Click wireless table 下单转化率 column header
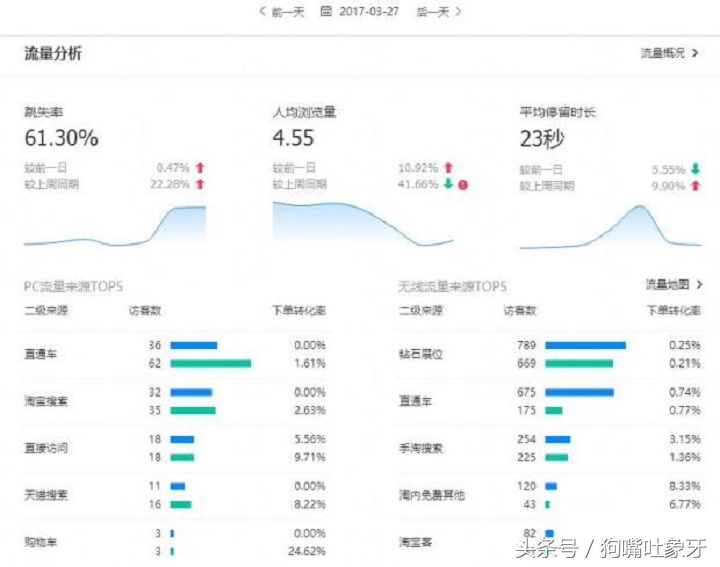Viewport: 720px width, 567px height. 674,311
